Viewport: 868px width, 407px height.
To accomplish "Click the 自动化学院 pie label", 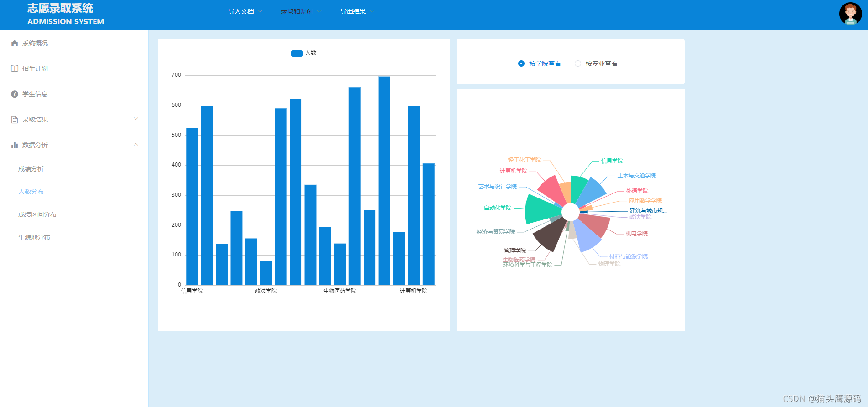I will pyautogui.click(x=497, y=208).
